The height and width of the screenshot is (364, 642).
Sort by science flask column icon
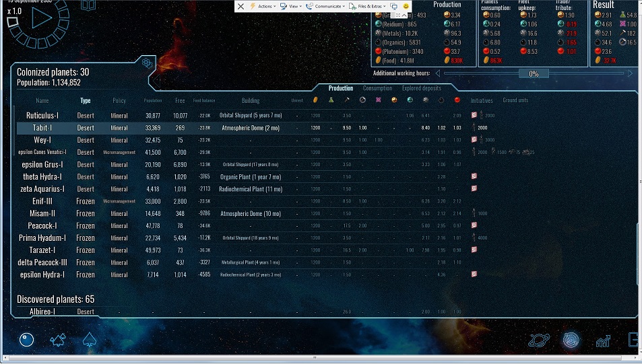coord(331,100)
